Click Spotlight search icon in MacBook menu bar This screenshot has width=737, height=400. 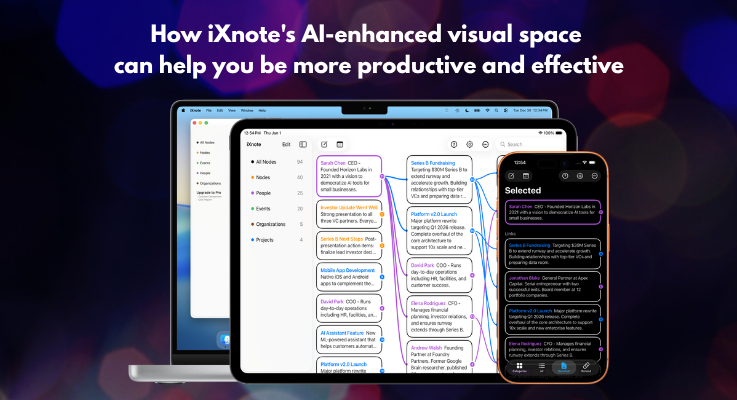pyautogui.click(x=496, y=110)
